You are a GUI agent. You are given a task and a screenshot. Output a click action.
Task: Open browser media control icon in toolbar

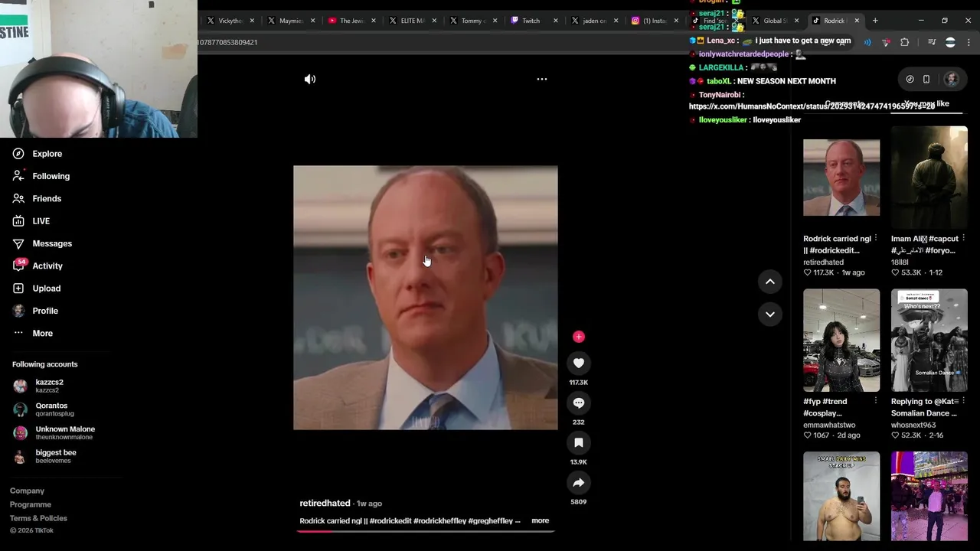[x=932, y=42]
